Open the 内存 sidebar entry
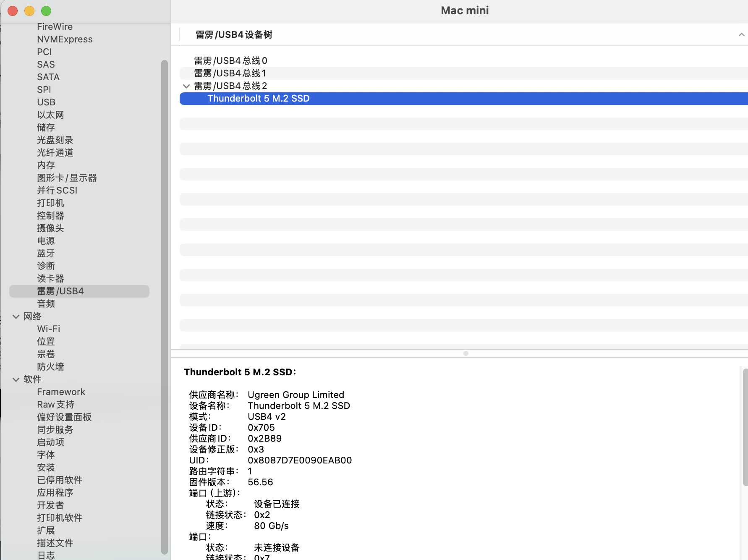This screenshot has height=560, width=748. click(x=46, y=165)
